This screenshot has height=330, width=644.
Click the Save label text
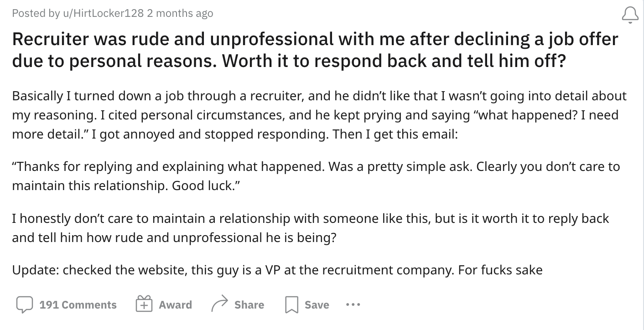317,305
